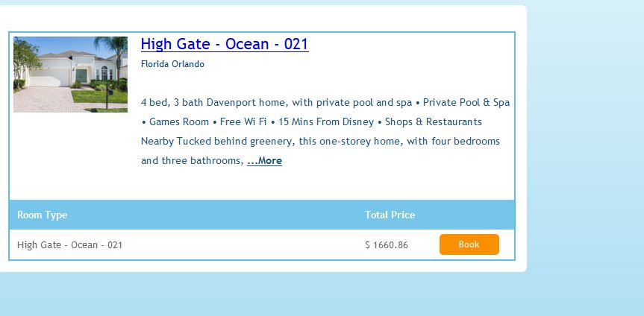Click the room name in the table row
644x316 pixels.
[x=69, y=244]
